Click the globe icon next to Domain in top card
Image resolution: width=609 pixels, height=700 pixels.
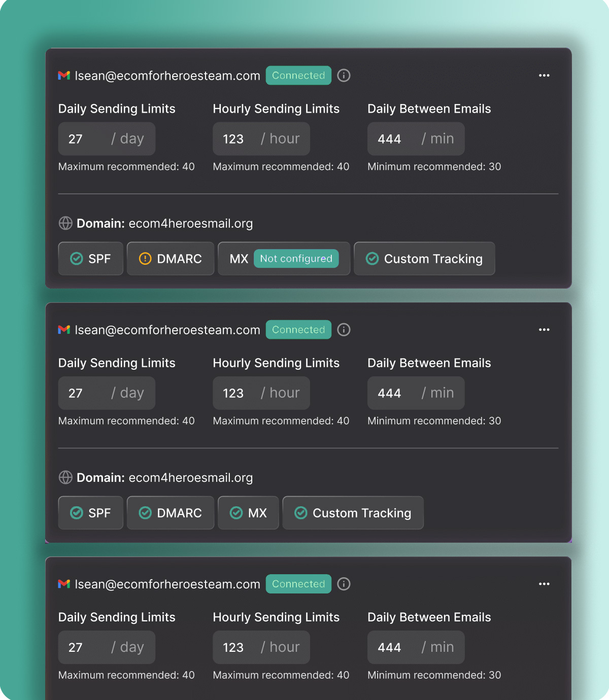tap(65, 223)
